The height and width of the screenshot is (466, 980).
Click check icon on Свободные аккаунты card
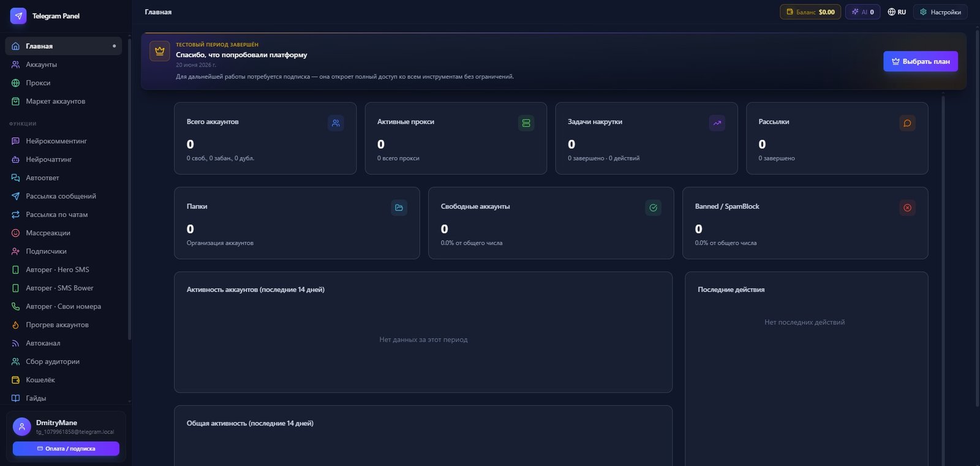click(654, 208)
